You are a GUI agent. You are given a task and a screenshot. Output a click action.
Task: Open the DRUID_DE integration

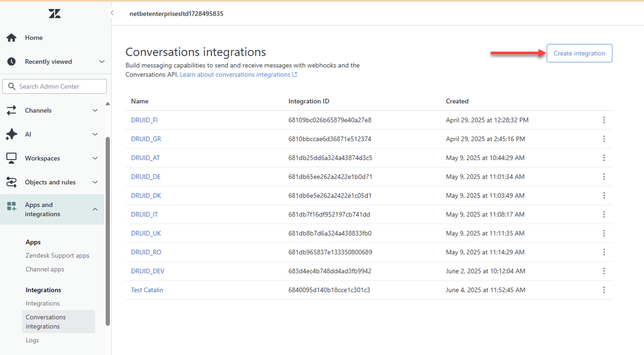pos(146,176)
